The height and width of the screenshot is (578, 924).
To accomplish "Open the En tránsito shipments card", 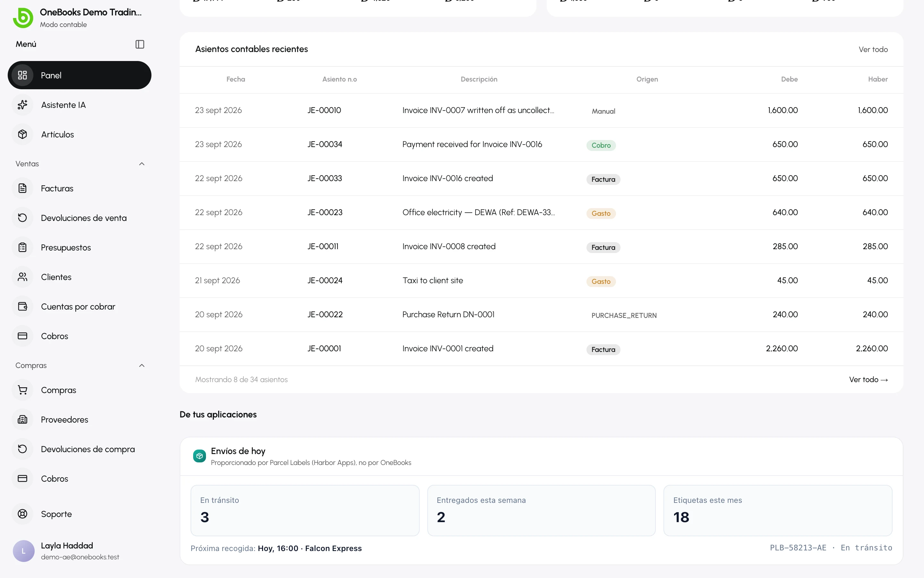I will 305,510.
